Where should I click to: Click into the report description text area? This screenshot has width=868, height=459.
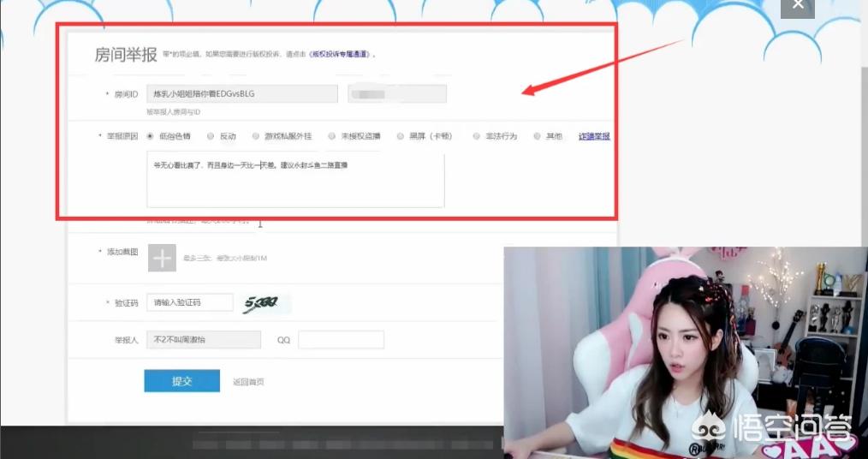pos(295,179)
